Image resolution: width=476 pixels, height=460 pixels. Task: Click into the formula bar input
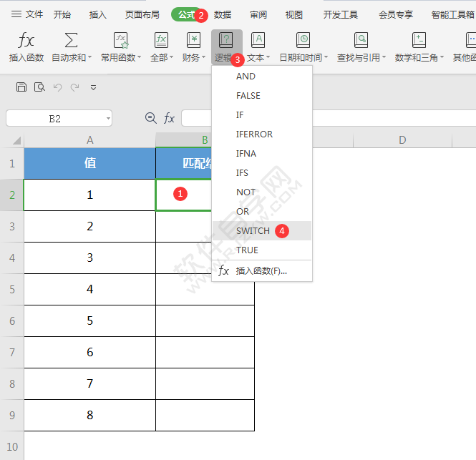(329, 118)
